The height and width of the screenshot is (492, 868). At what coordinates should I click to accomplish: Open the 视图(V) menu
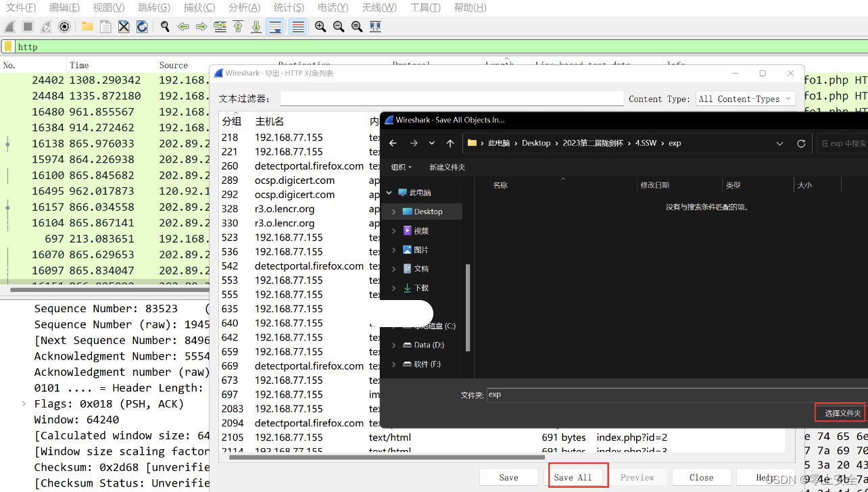pyautogui.click(x=109, y=7)
